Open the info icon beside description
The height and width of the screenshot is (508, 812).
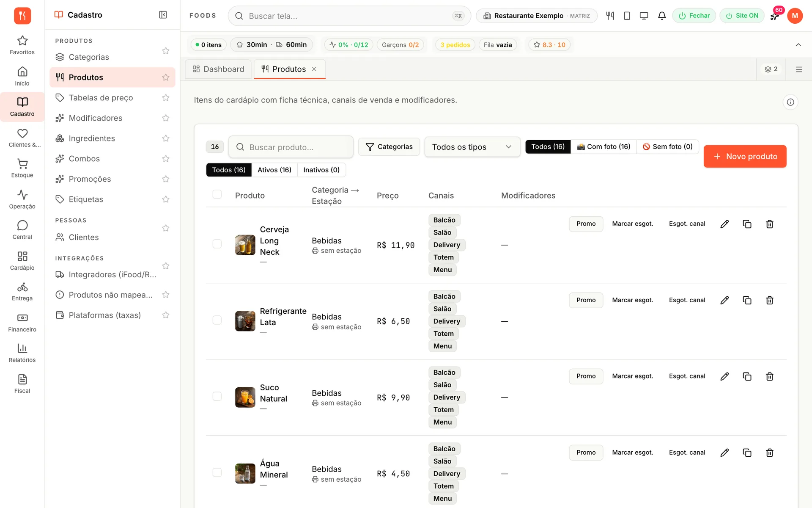click(x=790, y=102)
